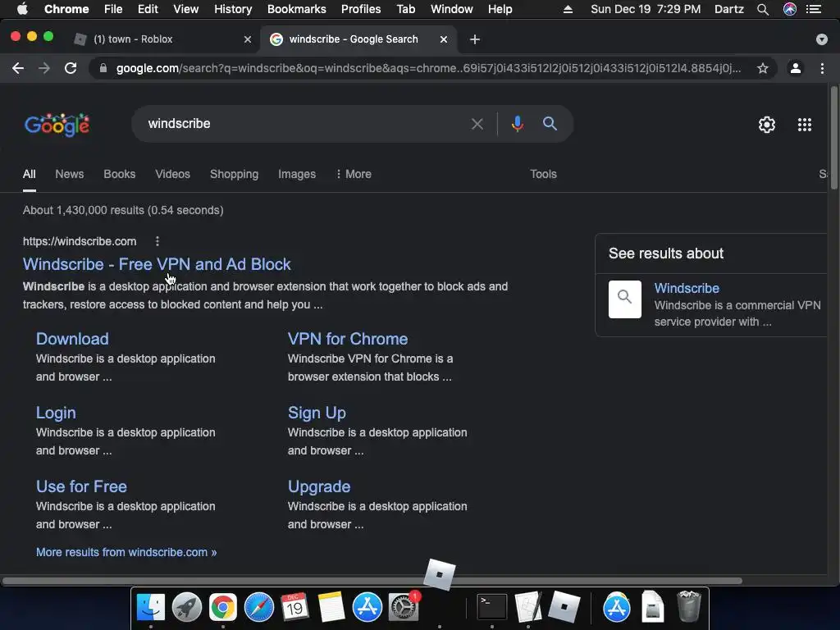Open the Sign Up sitelink

pos(317,413)
